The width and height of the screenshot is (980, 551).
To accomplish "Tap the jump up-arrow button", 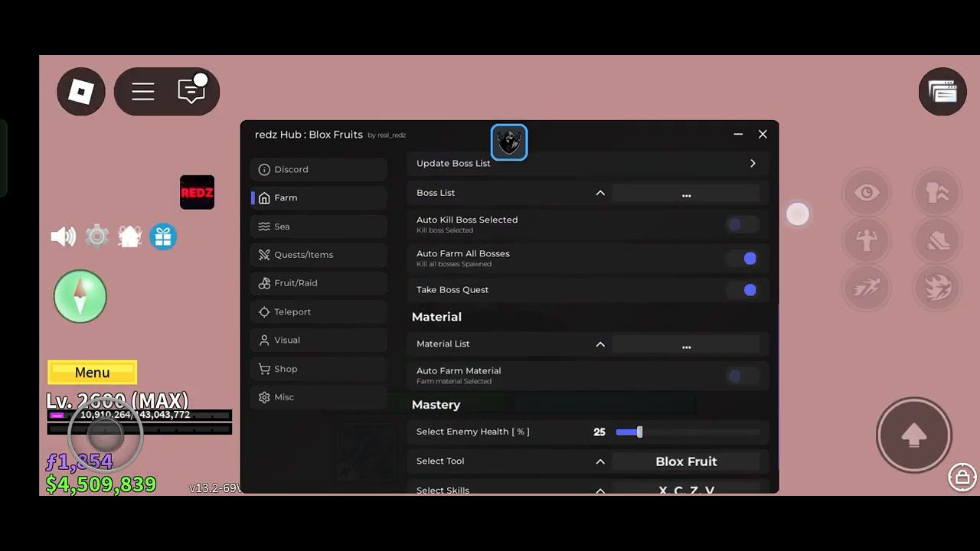I will tap(913, 435).
